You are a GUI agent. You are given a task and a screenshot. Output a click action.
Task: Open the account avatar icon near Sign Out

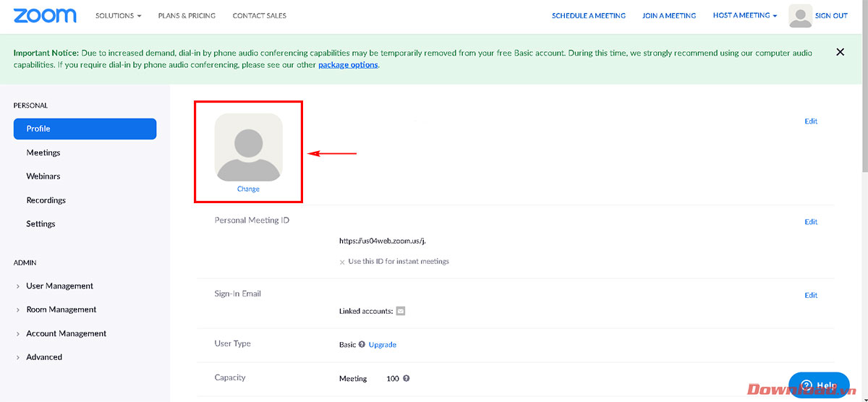coord(800,16)
